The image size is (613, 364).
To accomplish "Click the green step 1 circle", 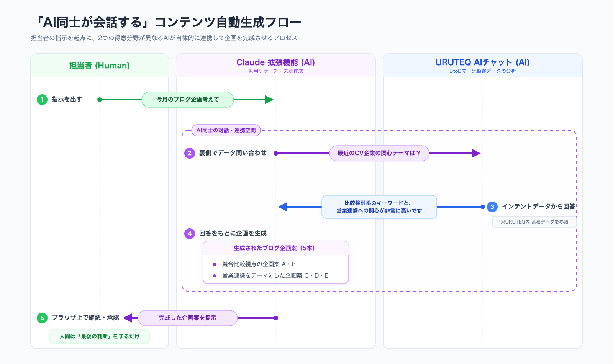I will 42,100.
